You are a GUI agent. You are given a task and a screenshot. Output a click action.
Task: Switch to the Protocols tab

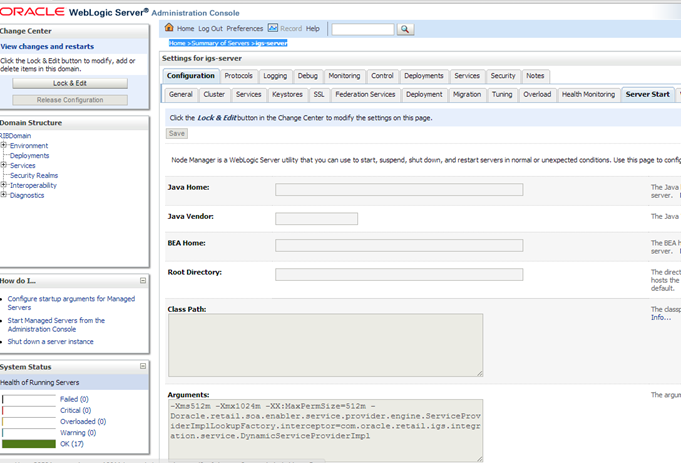tap(238, 76)
